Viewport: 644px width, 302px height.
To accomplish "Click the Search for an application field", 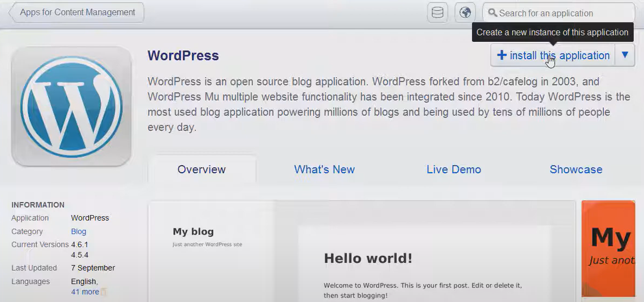I will tap(559, 13).
